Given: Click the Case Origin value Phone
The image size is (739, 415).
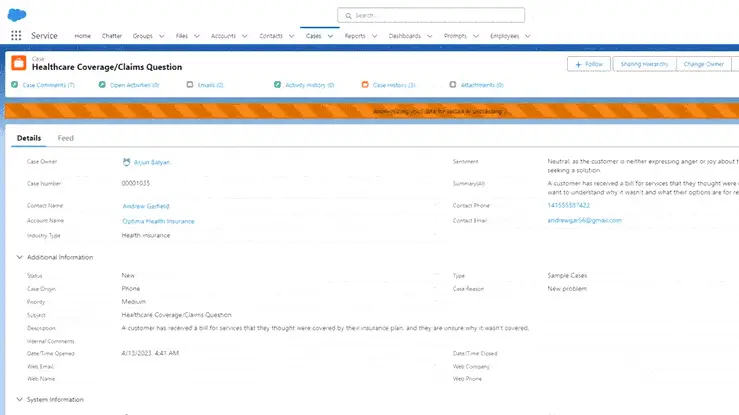Looking at the screenshot, I should (x=131, y=289).
